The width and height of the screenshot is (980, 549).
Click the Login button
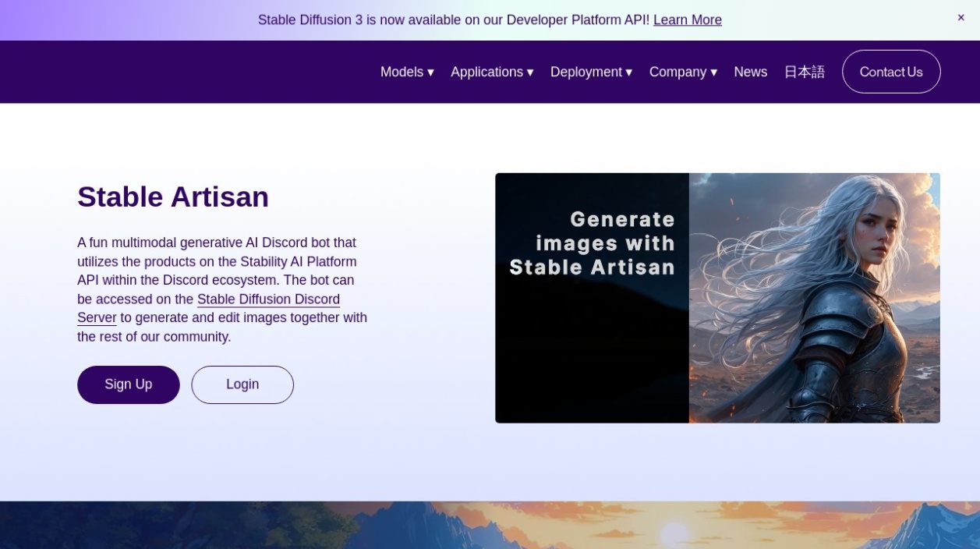[242, 384]
